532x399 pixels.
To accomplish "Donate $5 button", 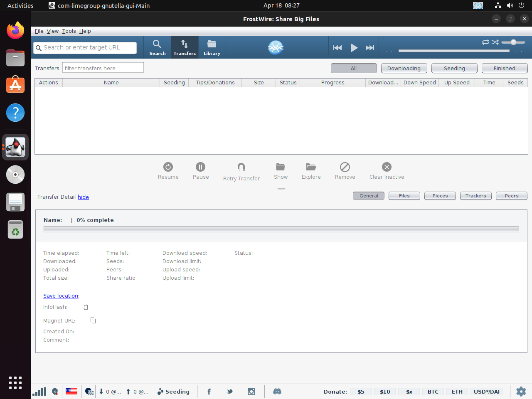I will (361, 392).
